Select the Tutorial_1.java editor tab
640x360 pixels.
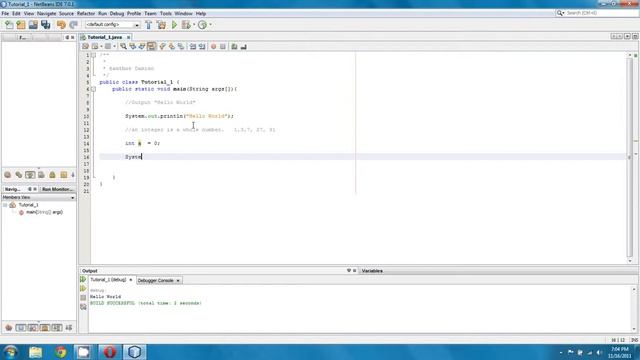coord(104,37)
